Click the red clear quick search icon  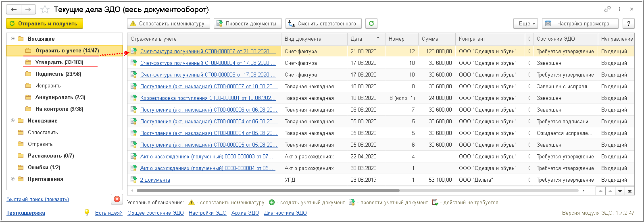(117, 199)
